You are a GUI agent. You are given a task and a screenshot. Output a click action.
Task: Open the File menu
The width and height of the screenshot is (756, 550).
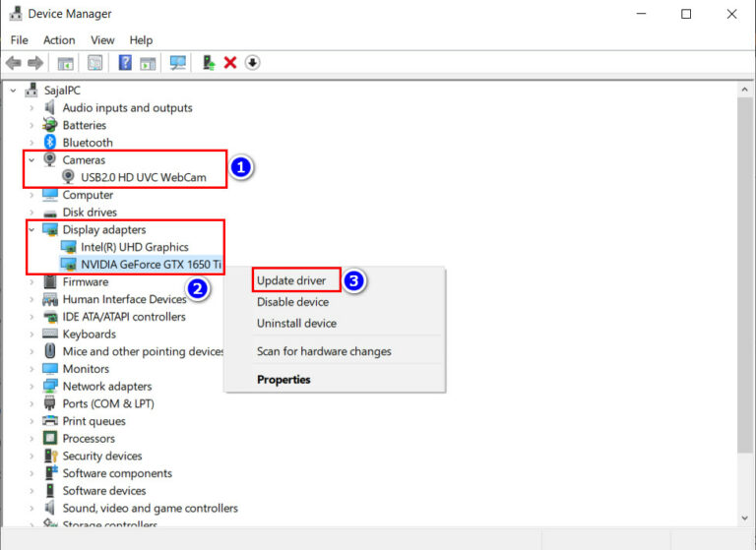tap(20, 40)
